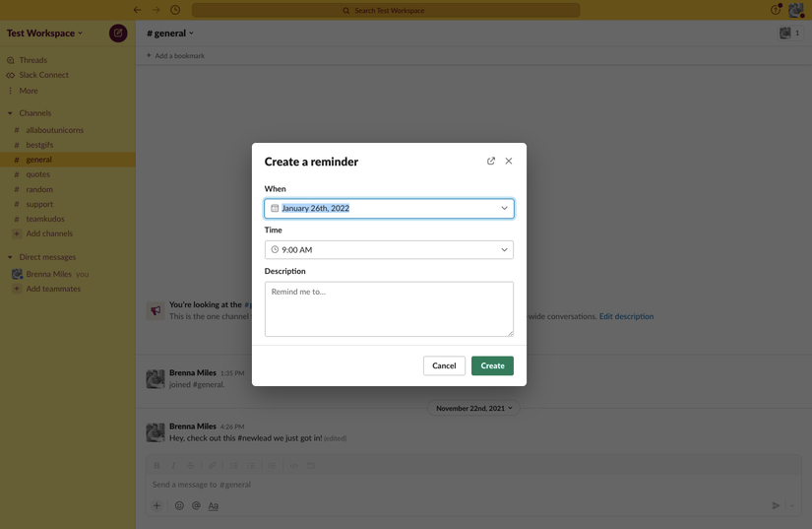Image resolution: width=812 pixels, height=529 pixels.
Task: Cancel the reminder creation
Action: [444, 365]
